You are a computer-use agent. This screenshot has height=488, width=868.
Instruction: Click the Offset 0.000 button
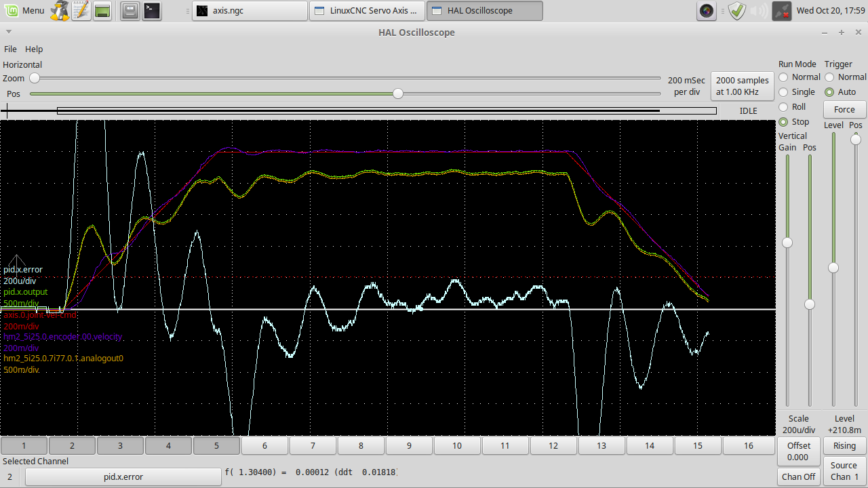(798, 451)
